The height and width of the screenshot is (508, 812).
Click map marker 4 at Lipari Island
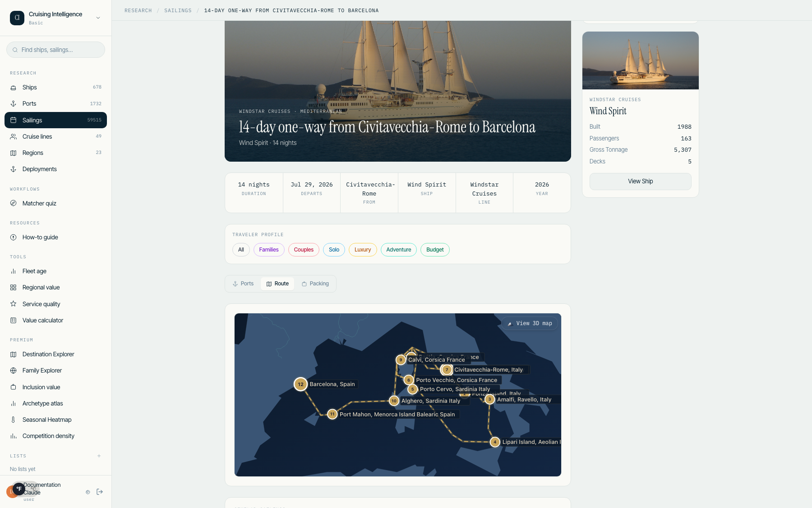click(495, 442)
